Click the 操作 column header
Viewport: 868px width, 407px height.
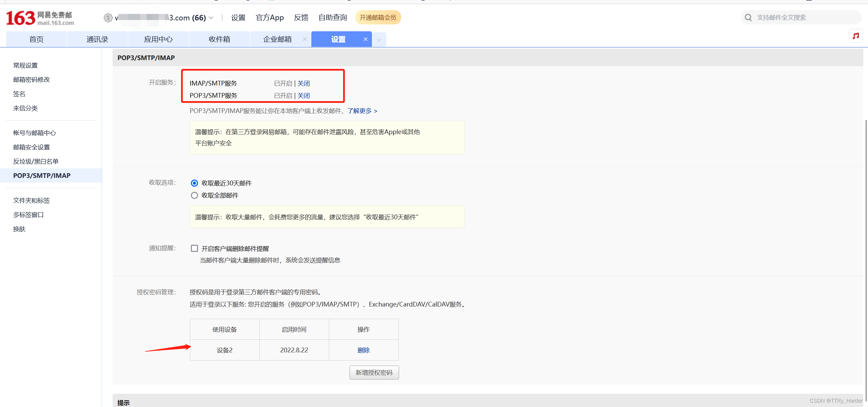[x=363, y=329]
